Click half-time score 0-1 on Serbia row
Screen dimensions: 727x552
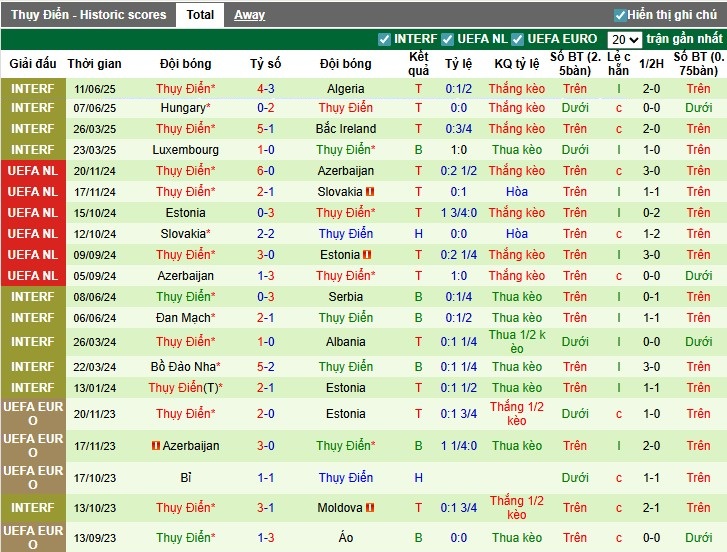click(651, 297)
